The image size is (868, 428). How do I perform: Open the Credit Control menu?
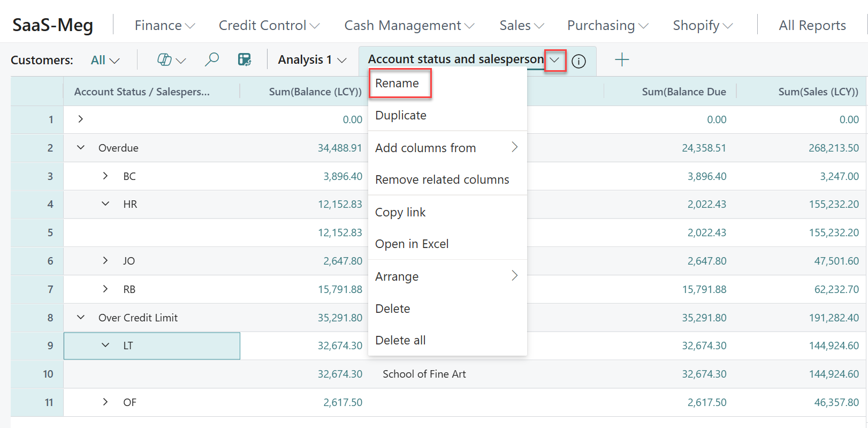point(269,25)
